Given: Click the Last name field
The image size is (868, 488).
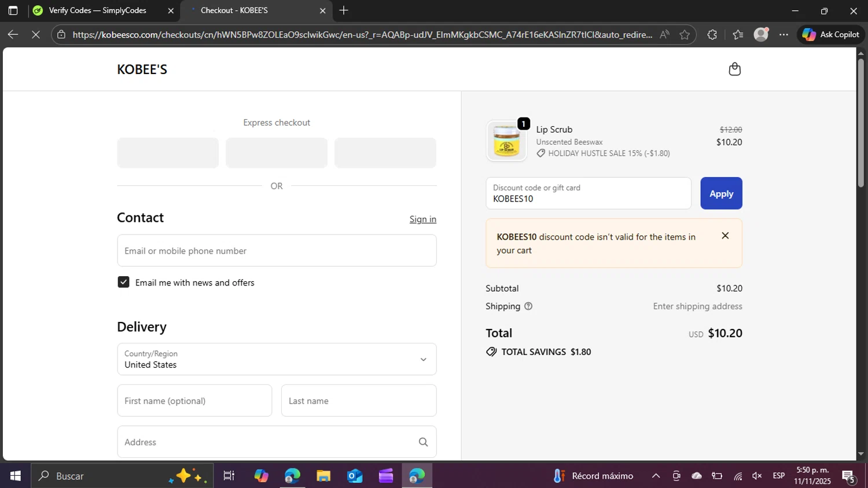Looking at the screenshot, I should 359,401.
